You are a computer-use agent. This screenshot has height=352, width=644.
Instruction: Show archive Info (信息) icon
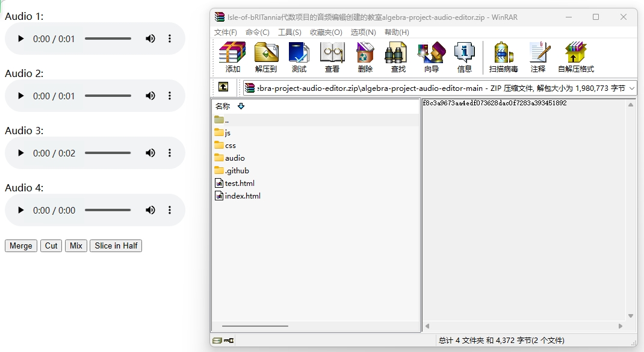tap(465, 57)
